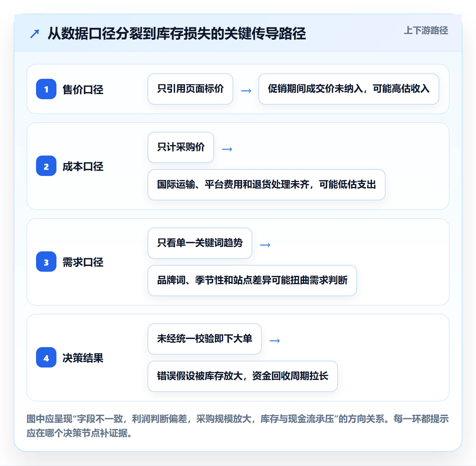Select the 品牌词、季节性和站点差异可能扭曲需求判断 box
The height and width of the screenshot is (466, 476).
click(252, 281)
